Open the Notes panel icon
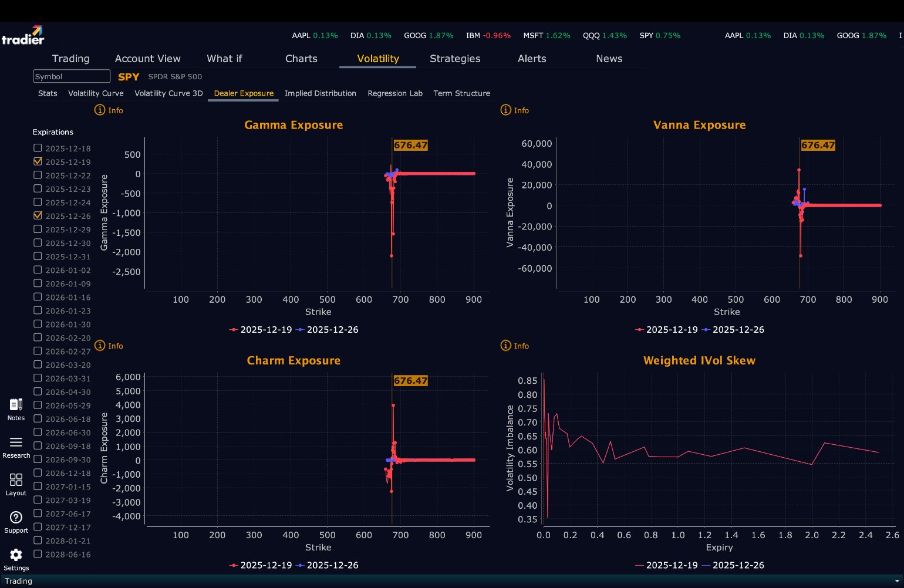904x588 pixels. click(x=16, y=405)
